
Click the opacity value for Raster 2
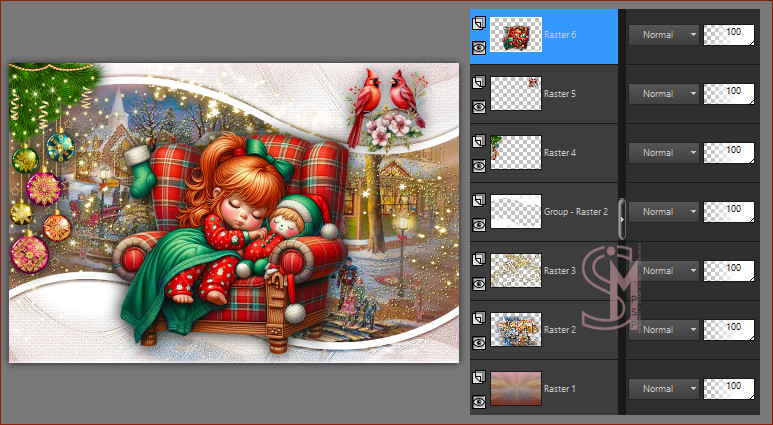click(730, 330)
